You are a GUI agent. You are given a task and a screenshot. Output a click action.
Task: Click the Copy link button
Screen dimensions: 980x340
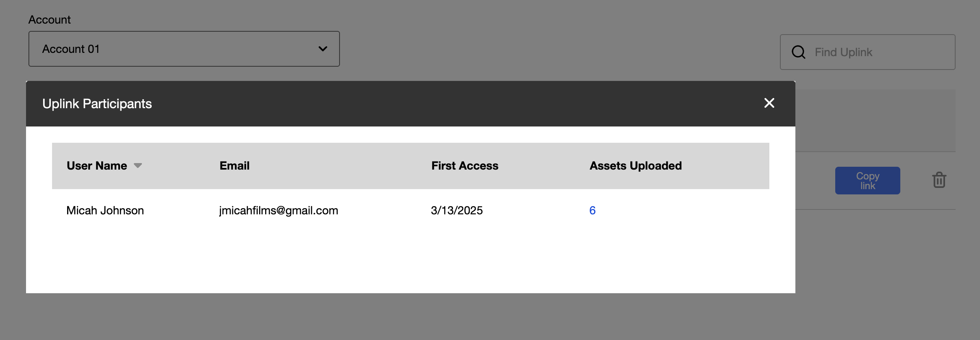point(868,181)
